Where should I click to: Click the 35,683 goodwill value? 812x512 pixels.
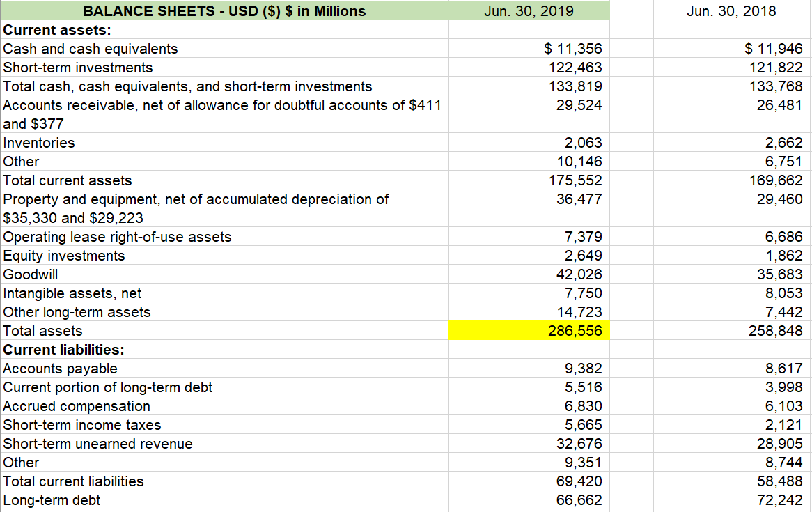coord(779,274)
